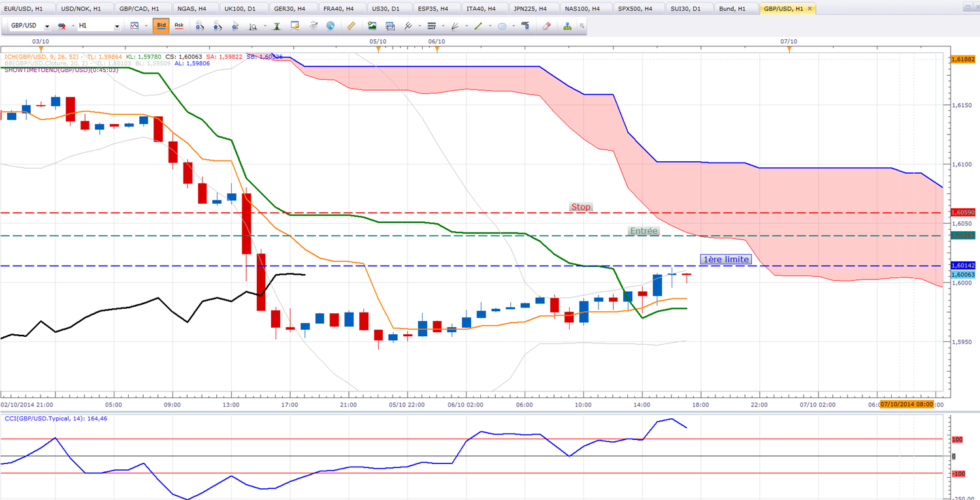Switch to the EUR/USD, H1 tab
Viewport: 980px width, 500px height.
pyautogui.click(x=27, y=8)
